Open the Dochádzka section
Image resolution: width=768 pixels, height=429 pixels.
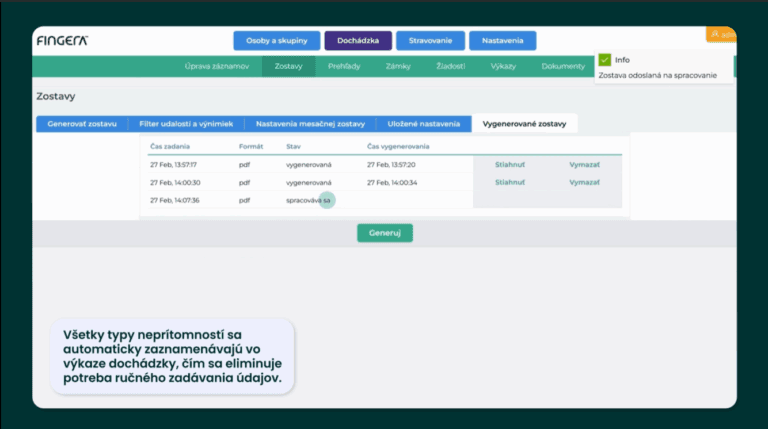pos(357,41)
